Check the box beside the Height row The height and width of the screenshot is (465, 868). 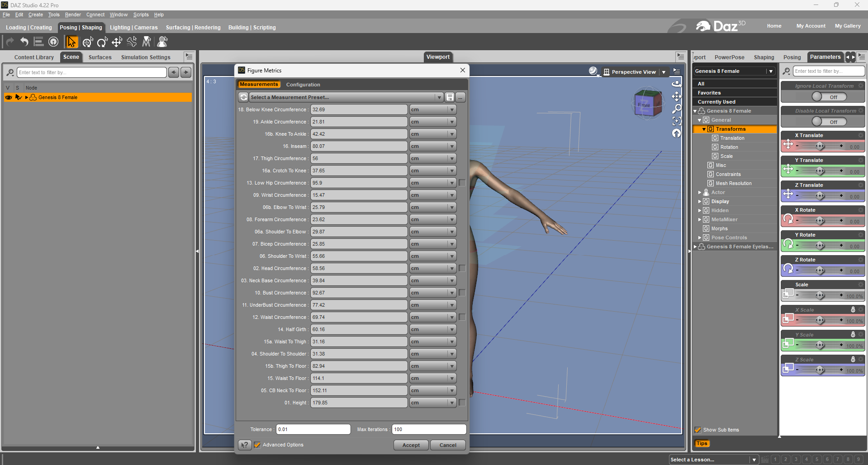(462, 403)
